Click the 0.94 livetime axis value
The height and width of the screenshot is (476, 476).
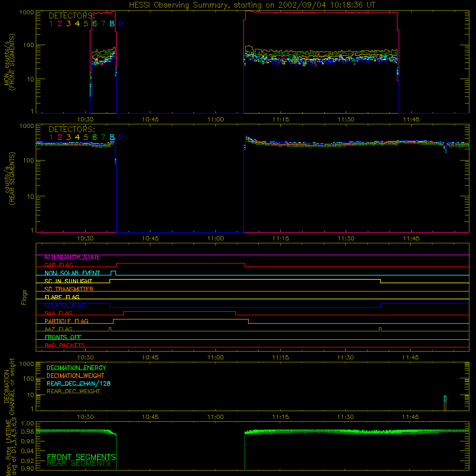(x=27, y=450)
